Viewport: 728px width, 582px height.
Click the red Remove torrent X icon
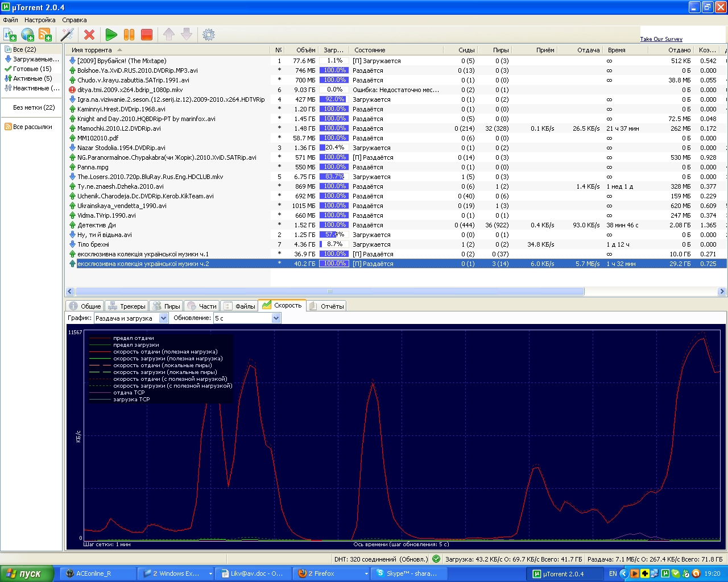(x=89, y=35)
